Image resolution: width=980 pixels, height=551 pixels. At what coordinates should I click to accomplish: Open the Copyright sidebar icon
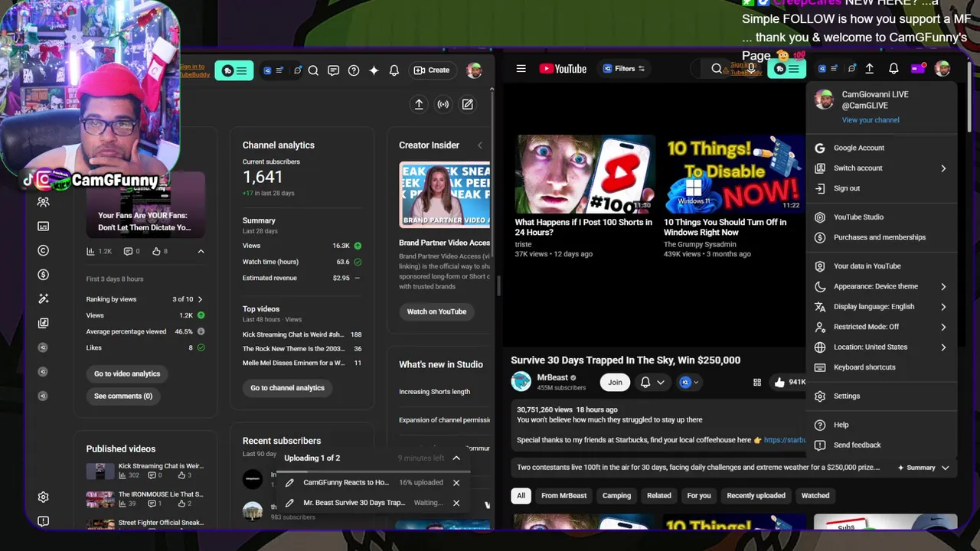[x=44, y=250]
